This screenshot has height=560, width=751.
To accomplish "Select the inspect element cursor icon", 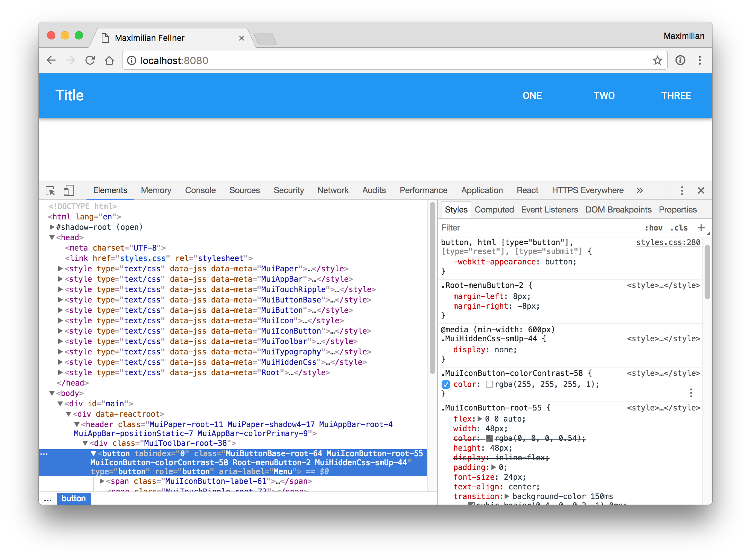I will [50, 191].
